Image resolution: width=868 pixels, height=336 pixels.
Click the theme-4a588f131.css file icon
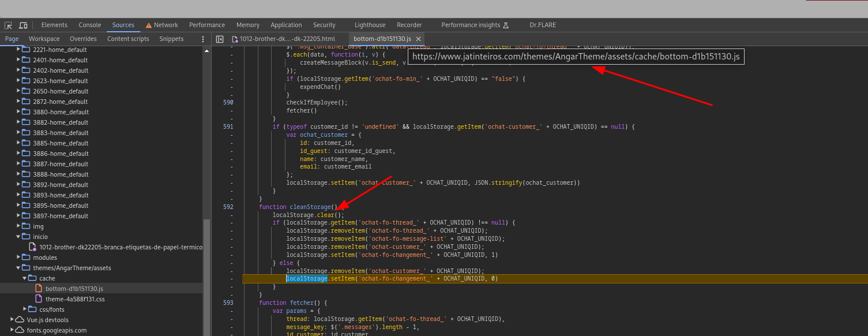coord(39,299)
